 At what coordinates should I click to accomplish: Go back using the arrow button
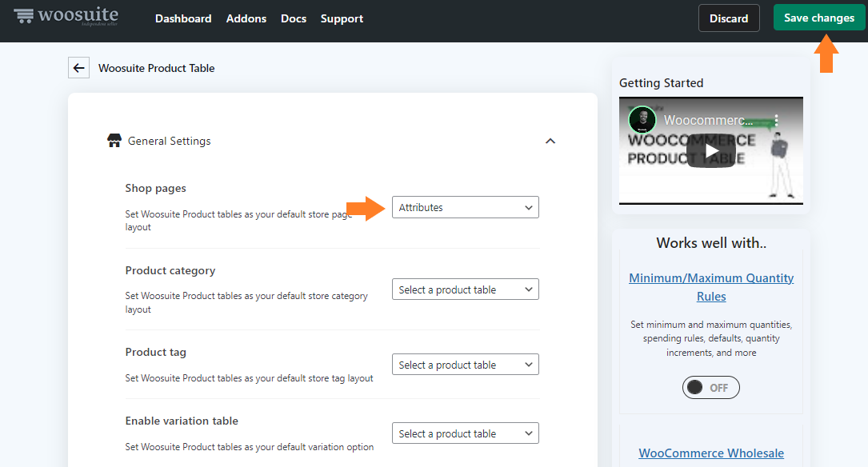coord(78,68)
